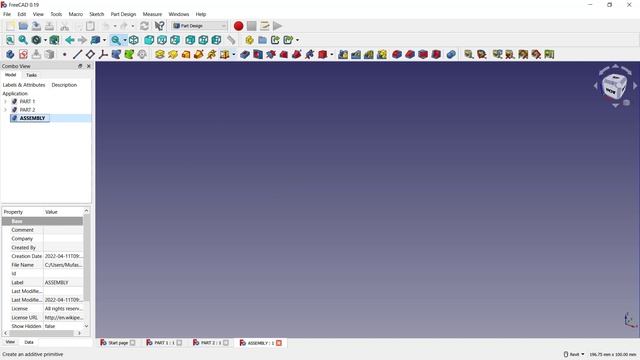Select the Chamfer tool
The width and height of the screenshot is (640, 360).
(x=410, y=54)
